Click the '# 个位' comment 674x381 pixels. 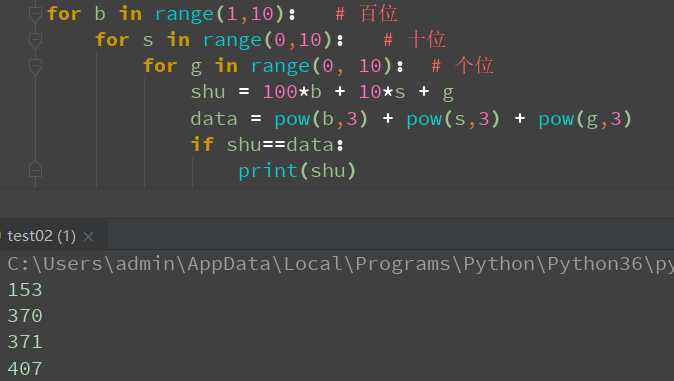[463, 66]
